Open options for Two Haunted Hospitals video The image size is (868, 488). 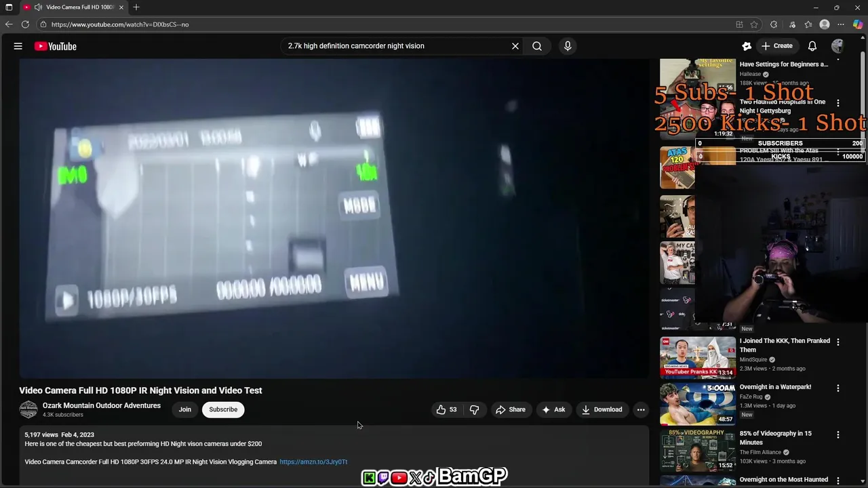coord(838,103)
